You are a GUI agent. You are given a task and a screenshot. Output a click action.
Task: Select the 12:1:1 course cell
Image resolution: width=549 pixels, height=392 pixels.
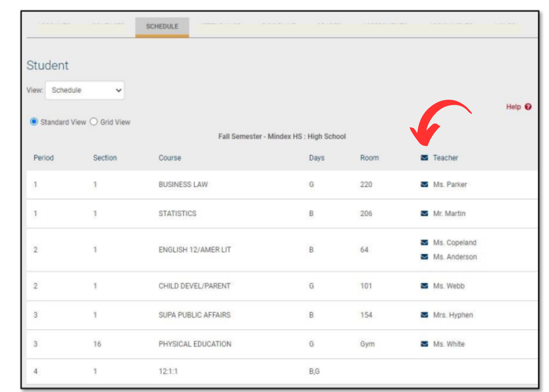(168, 371)
